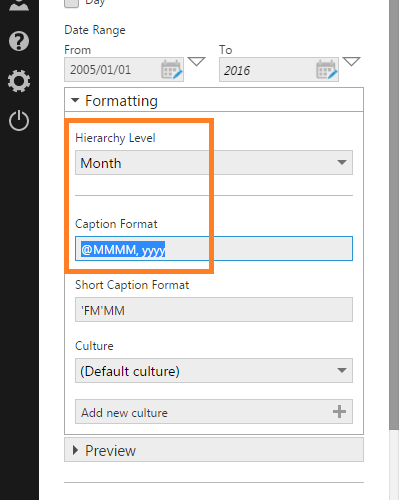Click the Caption Format input field
Viewport: 399px width, 500px height.
(214, 249)
